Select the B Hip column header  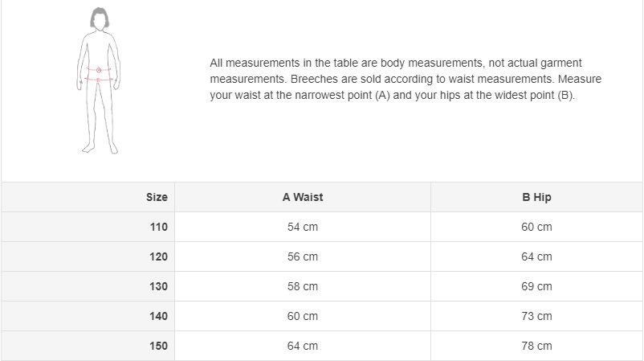536,197
